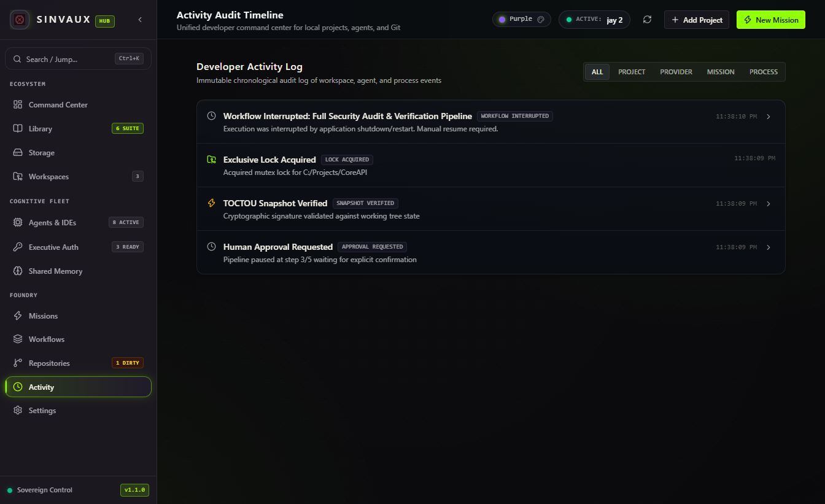This screenshot has width=825, height=504.
Task: Open Command Center in the sidebar
Action: 79,105
